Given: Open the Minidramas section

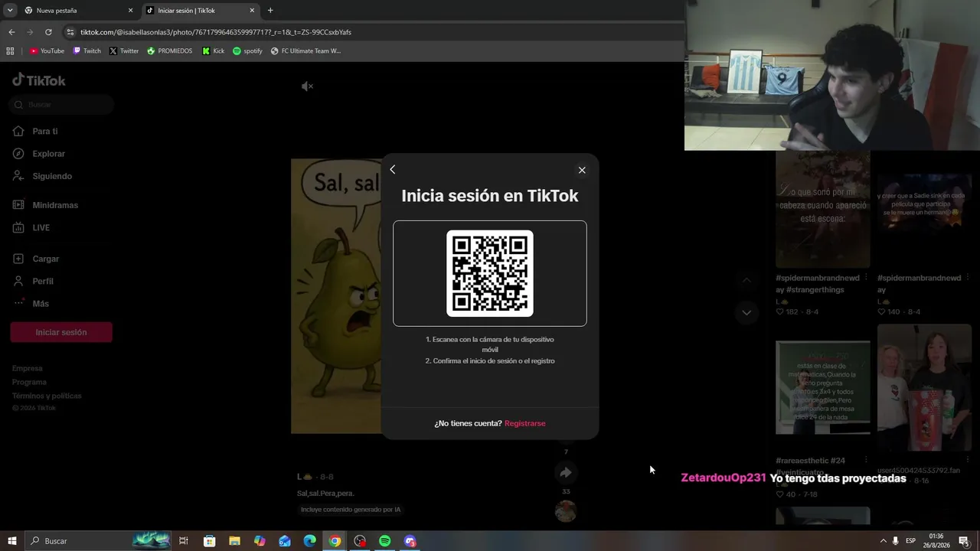Looking at the screenshot, I should (45, 205).
